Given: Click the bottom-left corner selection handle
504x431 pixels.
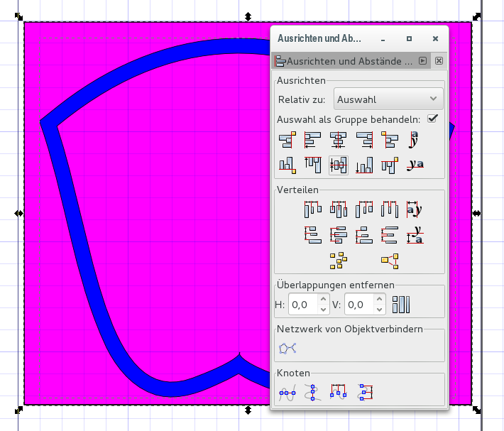Looking at the screenshot, I should (18, 410).
